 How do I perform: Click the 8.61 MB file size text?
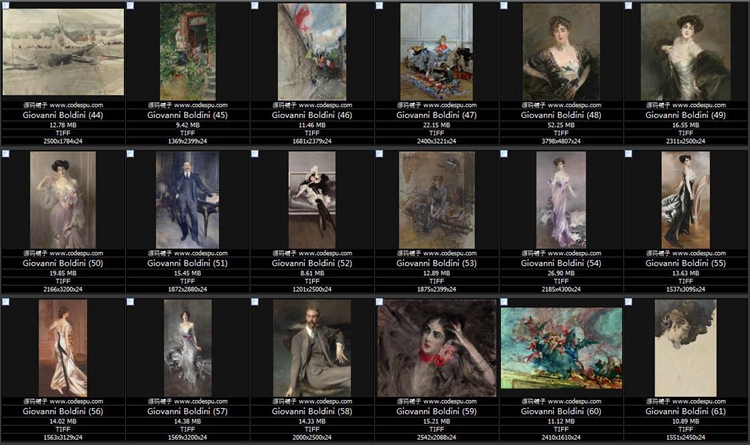click(x=312, y=273)
